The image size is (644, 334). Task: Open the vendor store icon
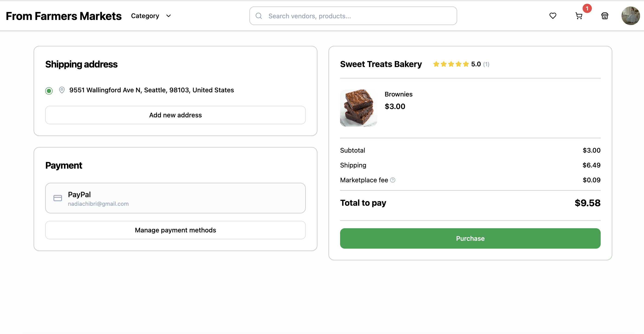pyautogui.click(x=605, y=16)
